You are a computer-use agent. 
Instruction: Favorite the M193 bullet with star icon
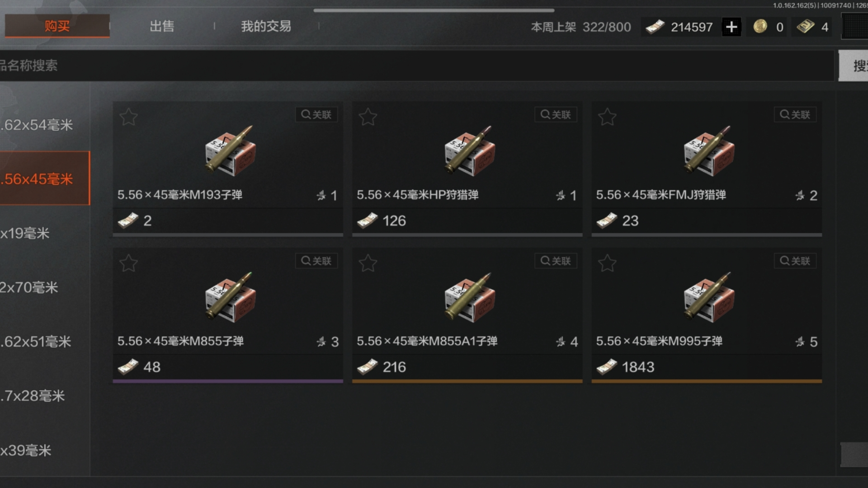(128, 117)
